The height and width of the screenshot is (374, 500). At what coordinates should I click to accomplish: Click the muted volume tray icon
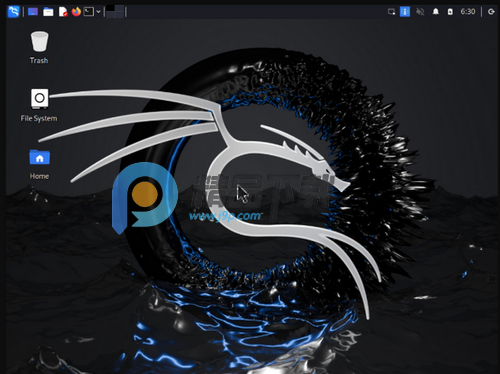coord(420,12)
